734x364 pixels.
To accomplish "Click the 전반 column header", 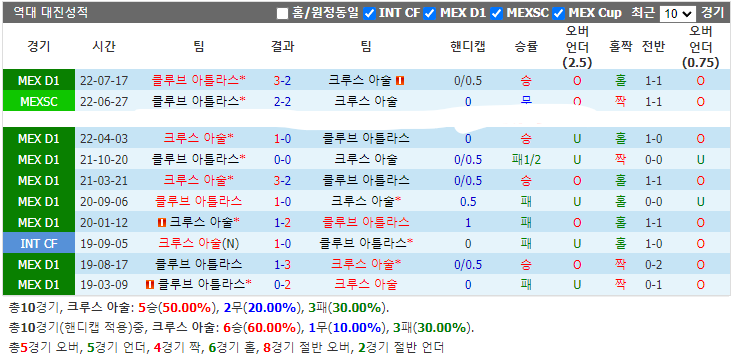I will [x=653, y=46].
